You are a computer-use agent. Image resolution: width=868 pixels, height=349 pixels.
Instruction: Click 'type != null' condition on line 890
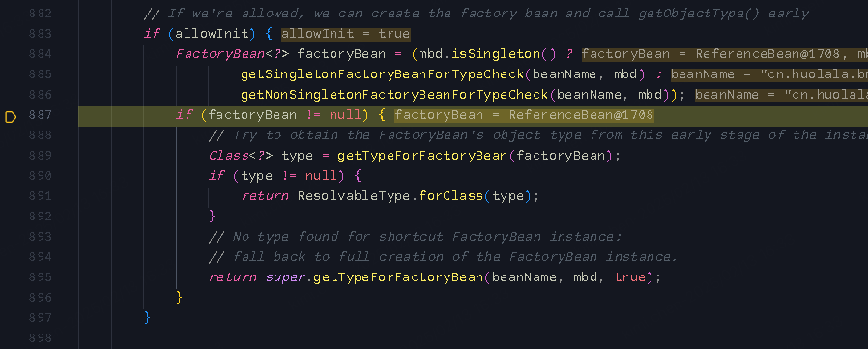pyautogui.click(x=289, y=176)
